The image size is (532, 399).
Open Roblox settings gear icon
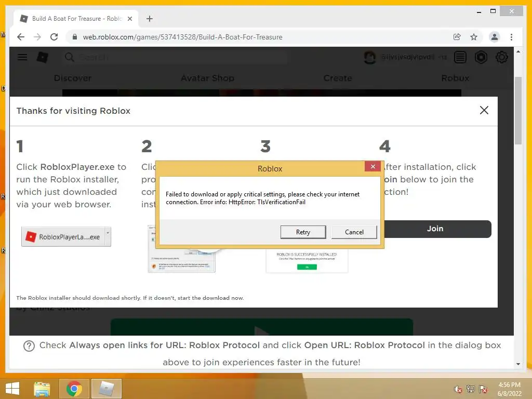pyautogui.click(x=501, y=57)
